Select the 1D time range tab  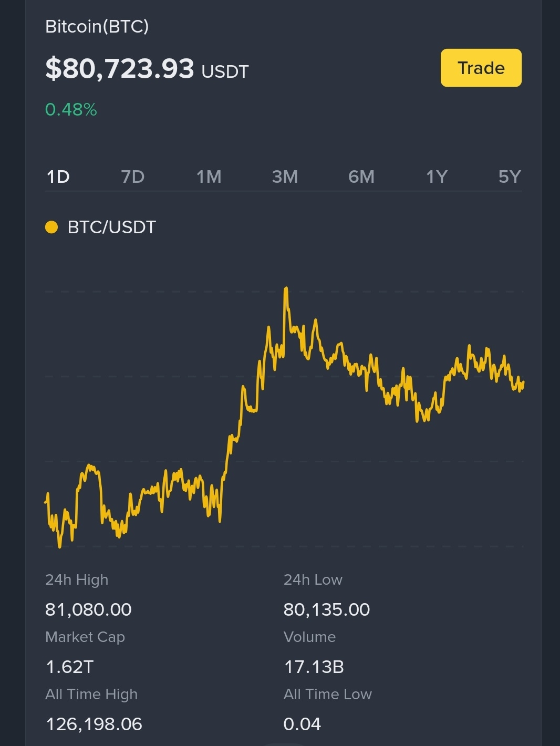(58, 177)
